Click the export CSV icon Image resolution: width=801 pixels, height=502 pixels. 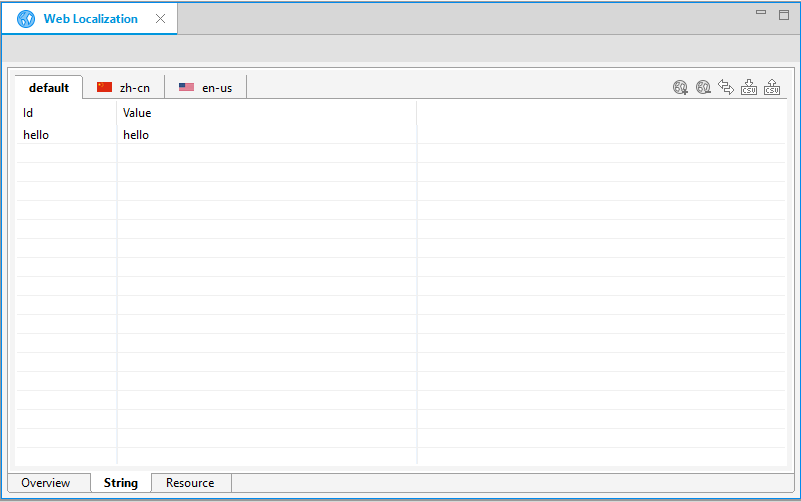point(772,88)
